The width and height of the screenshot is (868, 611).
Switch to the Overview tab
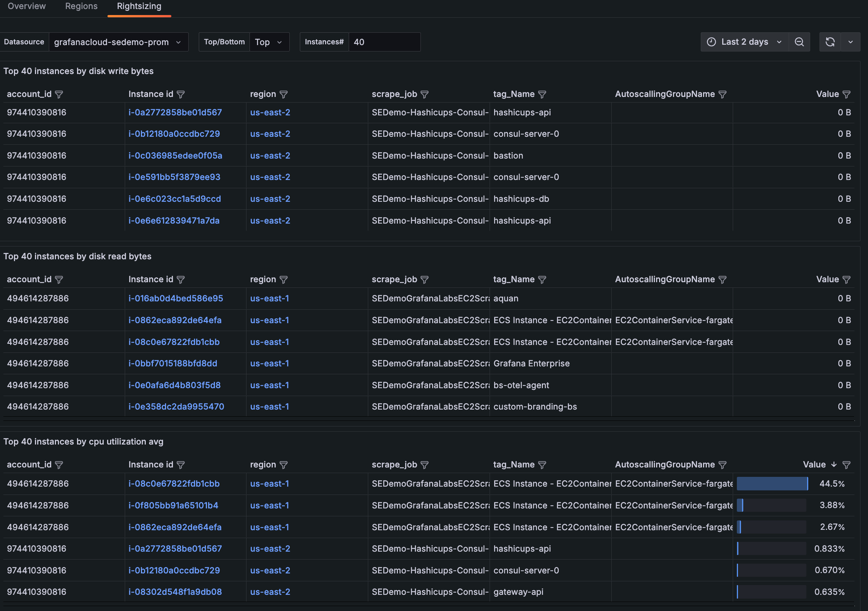[26, 6]
